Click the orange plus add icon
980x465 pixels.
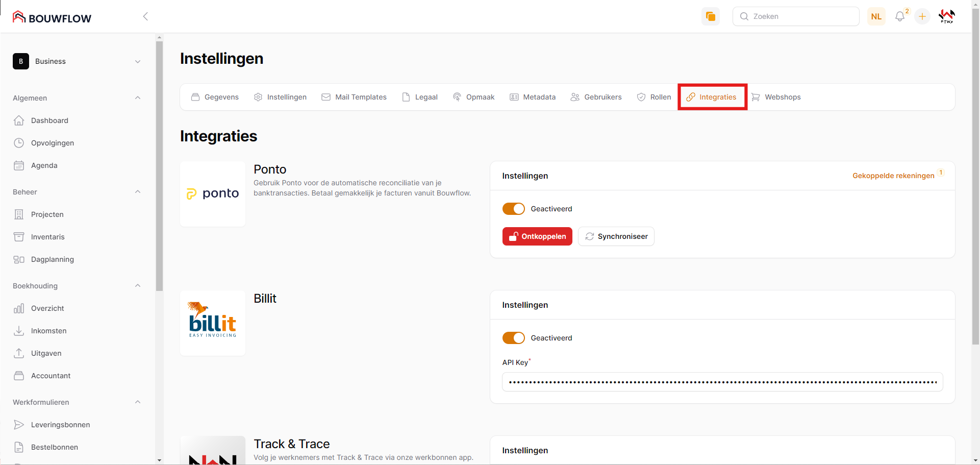(922, 16)
